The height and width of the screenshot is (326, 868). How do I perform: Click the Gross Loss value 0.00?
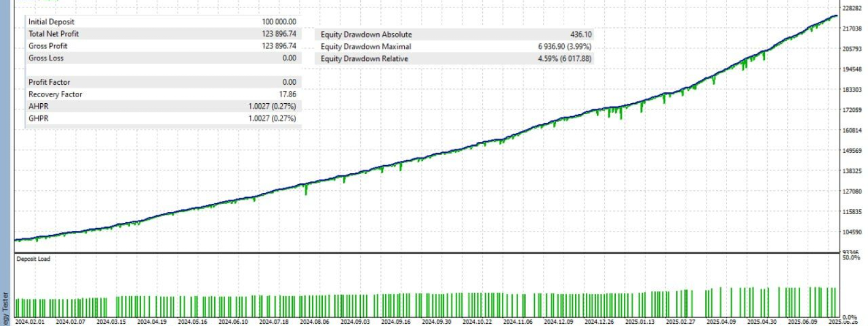[x=289, y=58]
